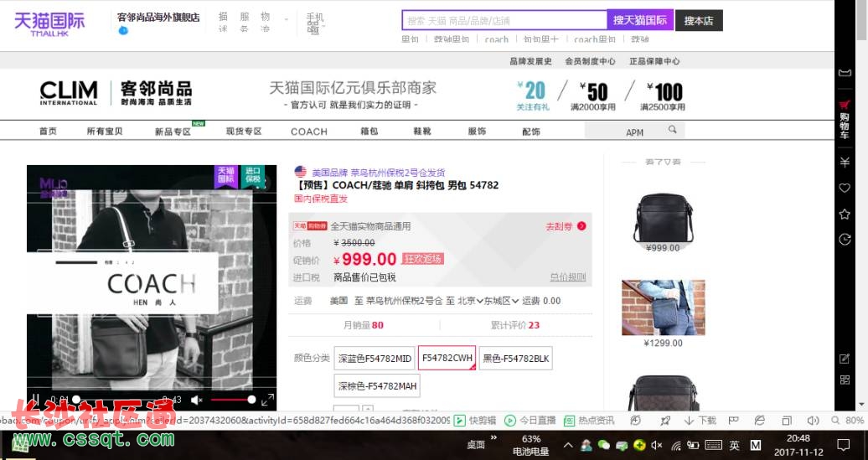Expand the 桌面 toolbar chevron
Viewport: 868px width, 460px height.
(493, 438)
